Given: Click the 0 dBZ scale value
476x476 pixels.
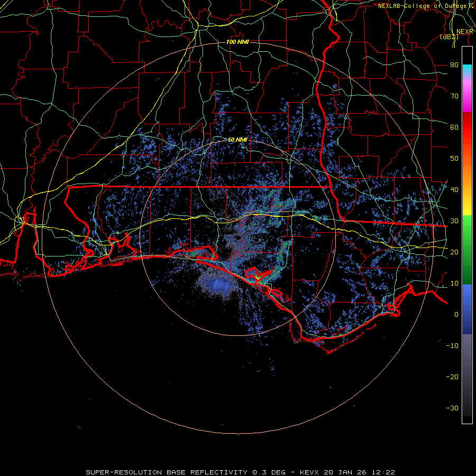Looking at the screenshot, I should (x=456, y=315).
